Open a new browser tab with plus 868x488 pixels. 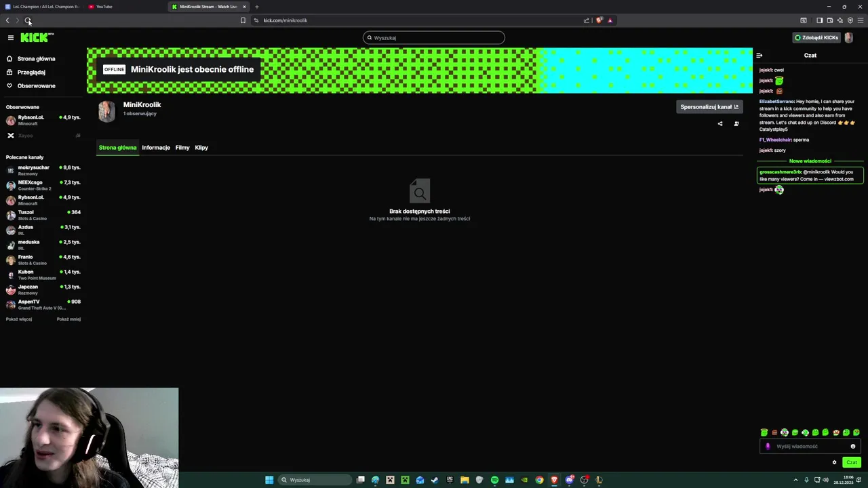pos(256,7)
